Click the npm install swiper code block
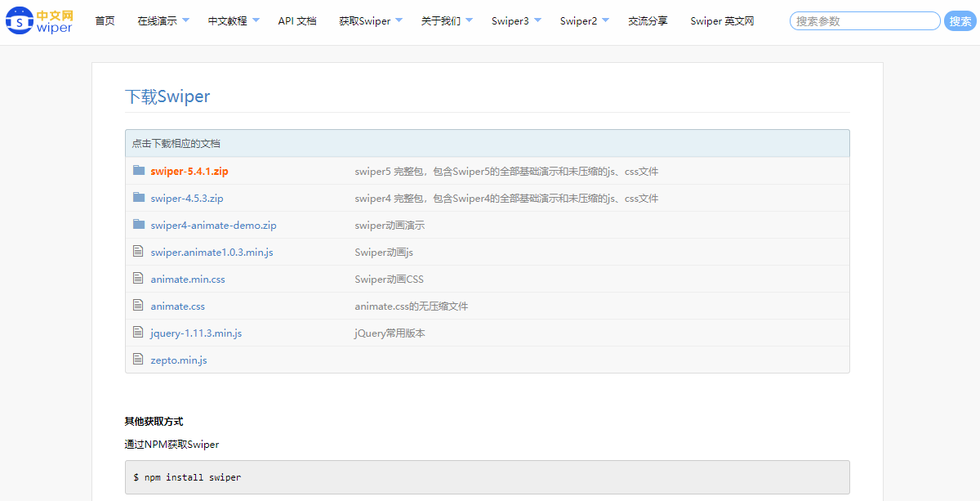Image resolution: width=980 pixels, height=501 pixels. pos(488,477)
